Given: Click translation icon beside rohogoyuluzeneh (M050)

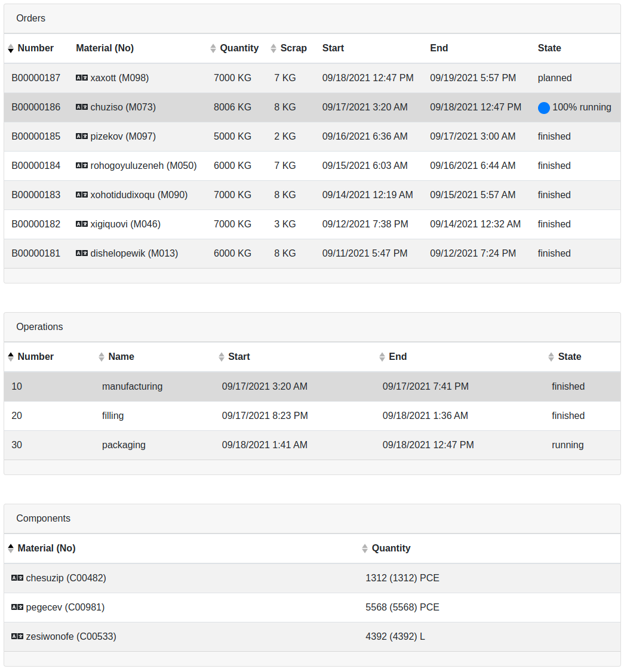Looking at the screenshot, I should (x=82, y=166).
